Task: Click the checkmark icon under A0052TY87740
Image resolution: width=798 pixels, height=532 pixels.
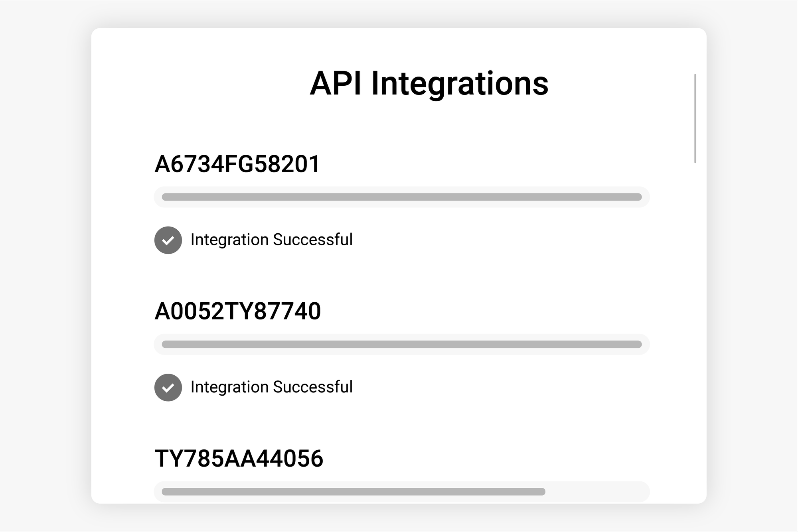Action: (168, 387)
